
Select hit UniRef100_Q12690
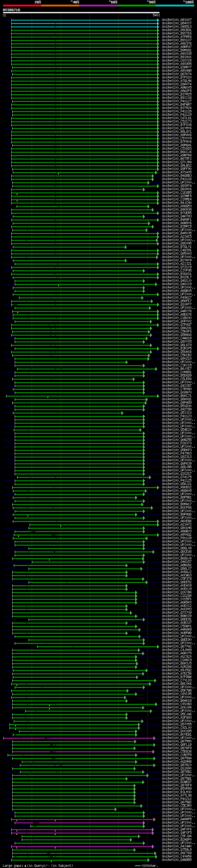tap(177, 768)
